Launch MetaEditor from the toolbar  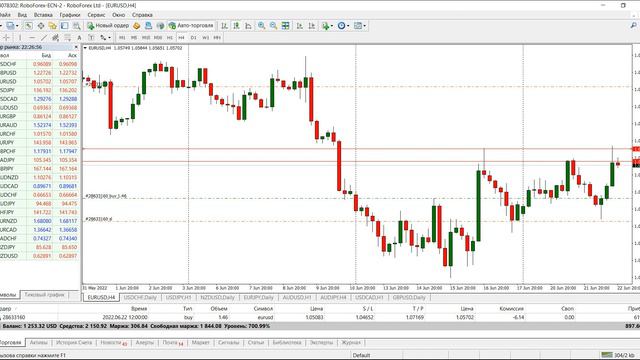(137, 26)
